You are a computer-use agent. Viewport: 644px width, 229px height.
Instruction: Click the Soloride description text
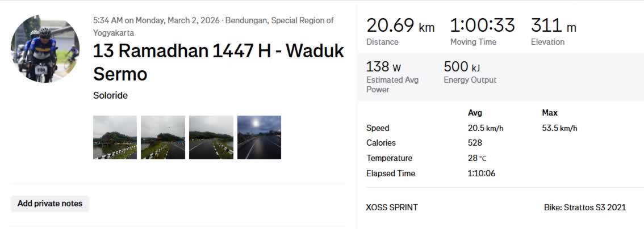tap(110, 95)
